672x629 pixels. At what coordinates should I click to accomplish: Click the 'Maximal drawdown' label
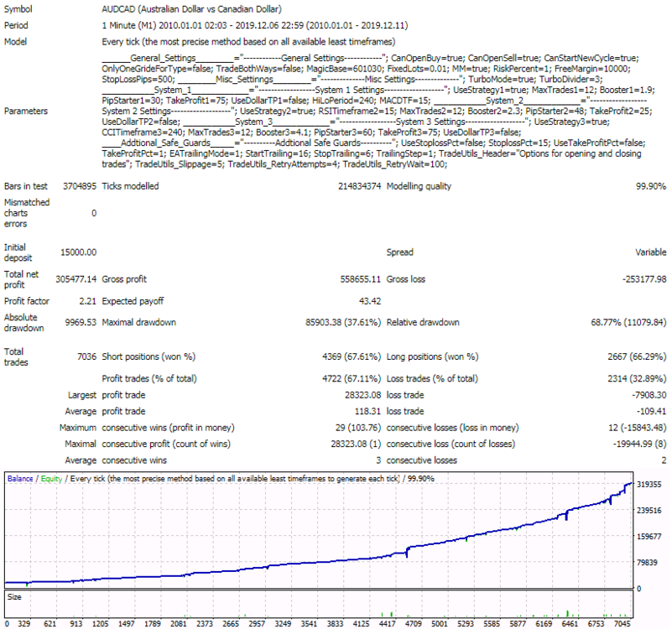point(139,322)
